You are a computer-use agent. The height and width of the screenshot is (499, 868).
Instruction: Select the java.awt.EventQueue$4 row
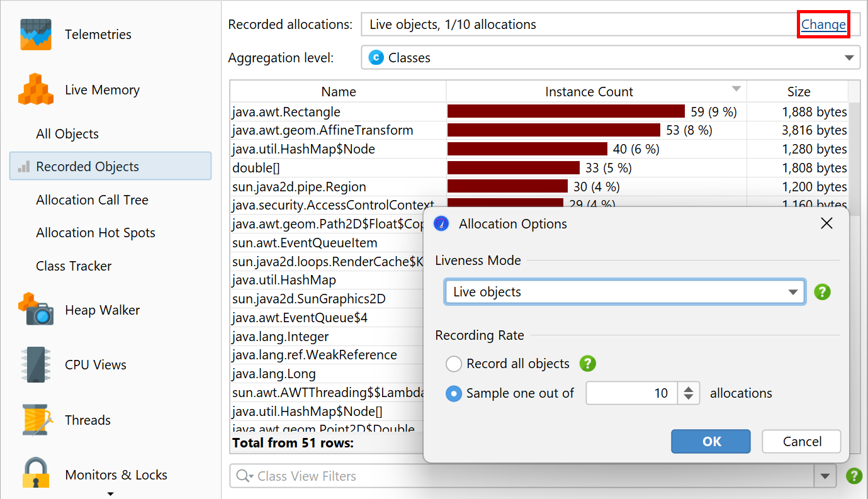(326, 318)
